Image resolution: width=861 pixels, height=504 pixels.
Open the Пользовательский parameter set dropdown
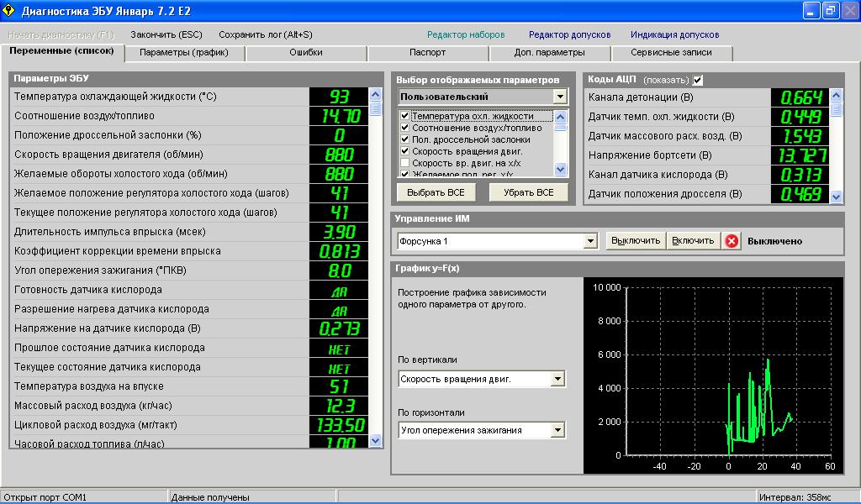tap(560, 97)
